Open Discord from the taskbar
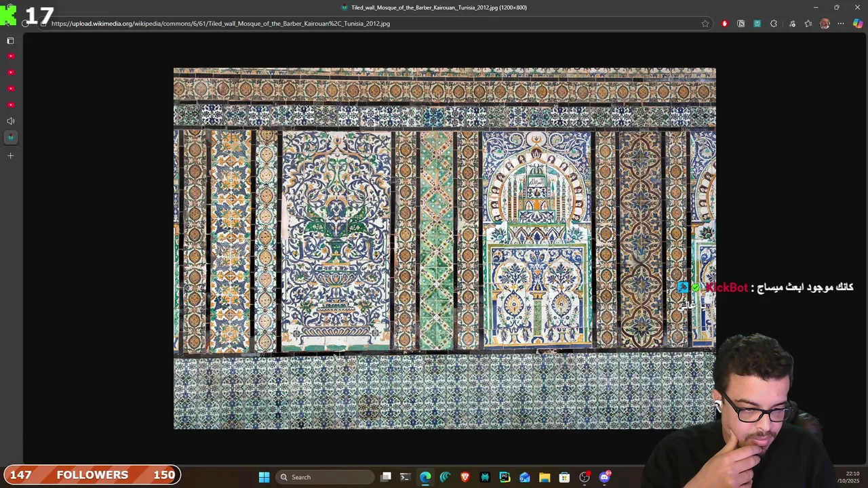The height and width of the screenshot is (488, 868). pyautogui.click(x=605, y=477)
